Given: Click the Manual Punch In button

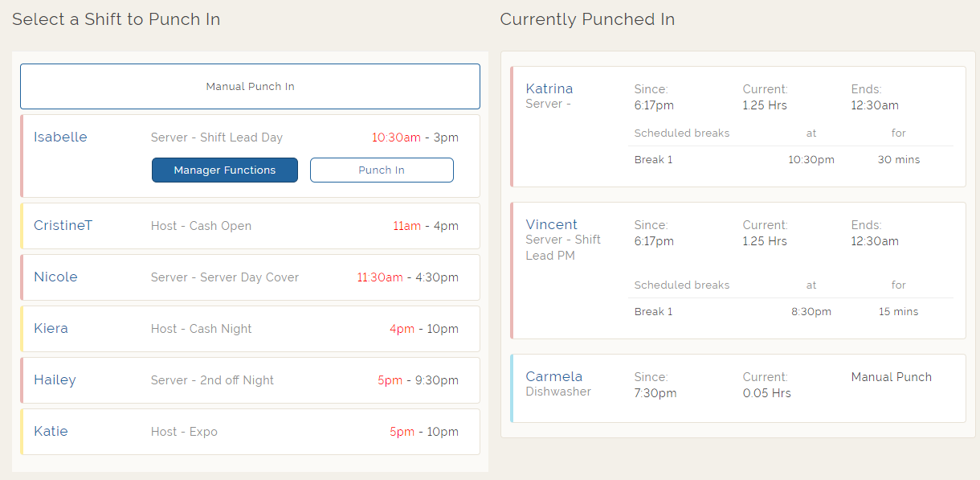Looking at the screenshot, I should tap(250, 86).
